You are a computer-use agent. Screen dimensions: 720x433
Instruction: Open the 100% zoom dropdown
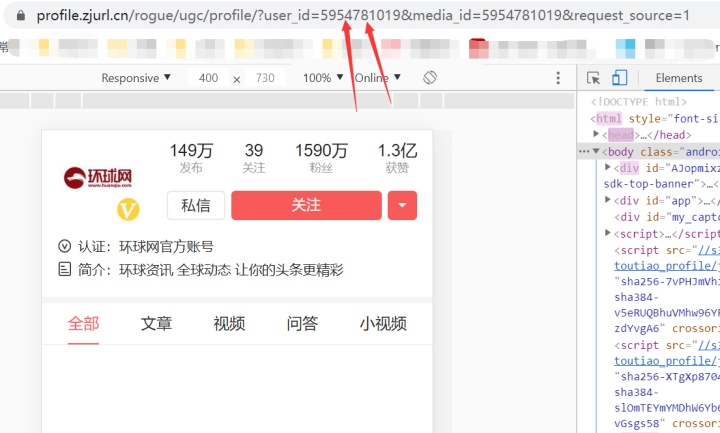(323, 78)
